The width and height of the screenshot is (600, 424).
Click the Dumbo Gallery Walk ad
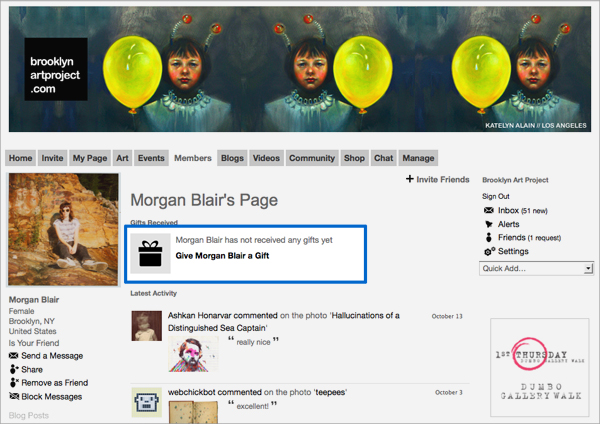click(x=540, y=367)
